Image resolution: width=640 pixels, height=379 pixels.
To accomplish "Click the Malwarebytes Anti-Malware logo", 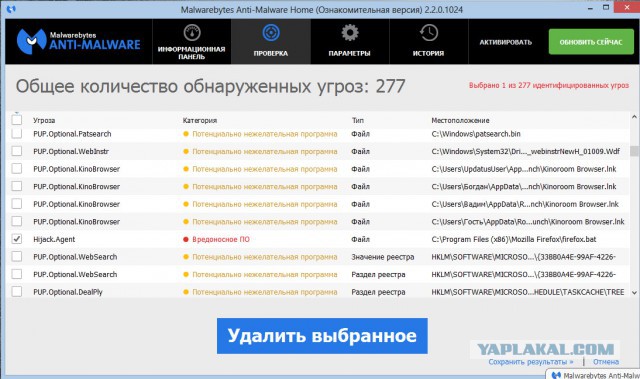I will tap(78, 41).
